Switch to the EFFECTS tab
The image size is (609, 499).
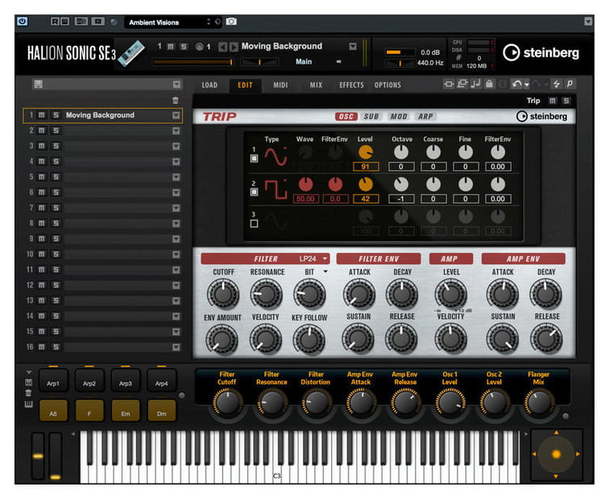tap(351, 85)
